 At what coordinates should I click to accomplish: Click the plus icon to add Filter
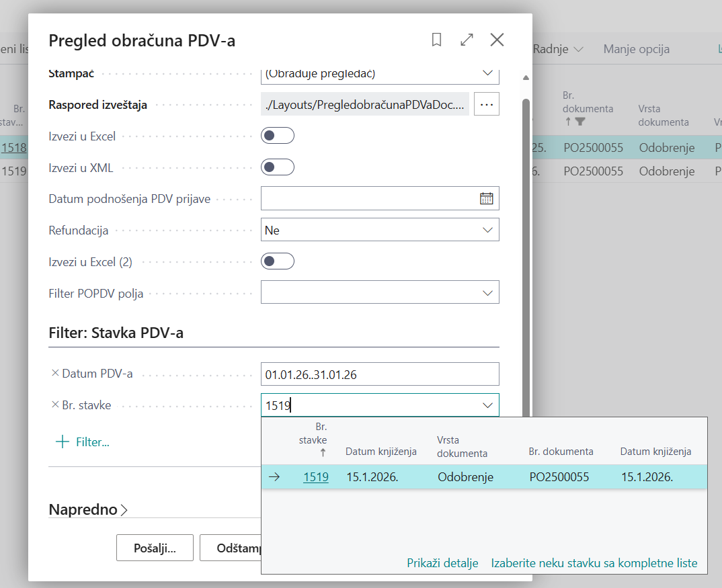62,442
